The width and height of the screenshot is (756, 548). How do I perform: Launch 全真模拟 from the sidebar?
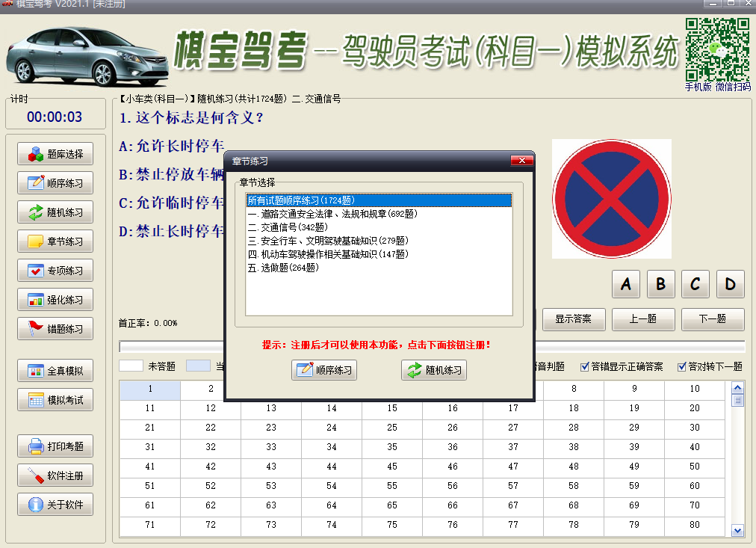click(x=56, y=371)
